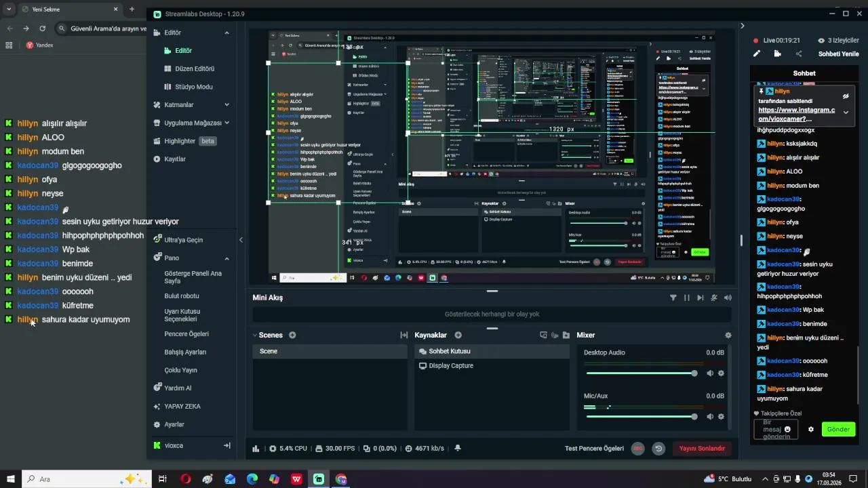Screen dimensions: 868x488
Task: Open Uyarı Kutusu Seçenekleri
Action: 182,315
